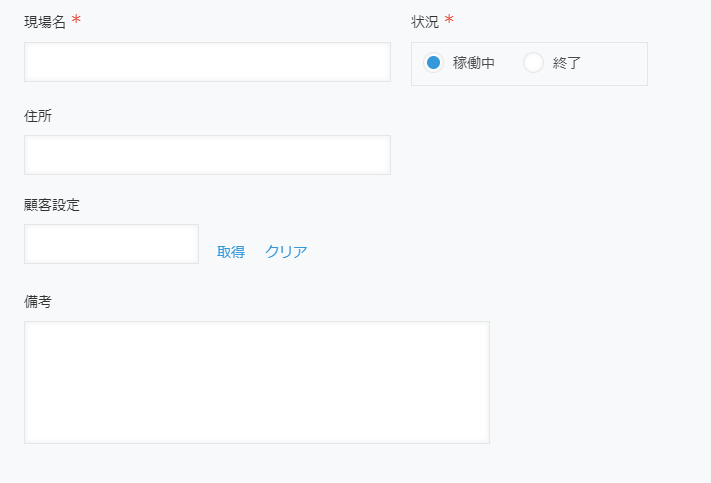Viewport: 711px width, 483px height.
Task: Click the 現場名 text input field
Action: coord(207,62)
